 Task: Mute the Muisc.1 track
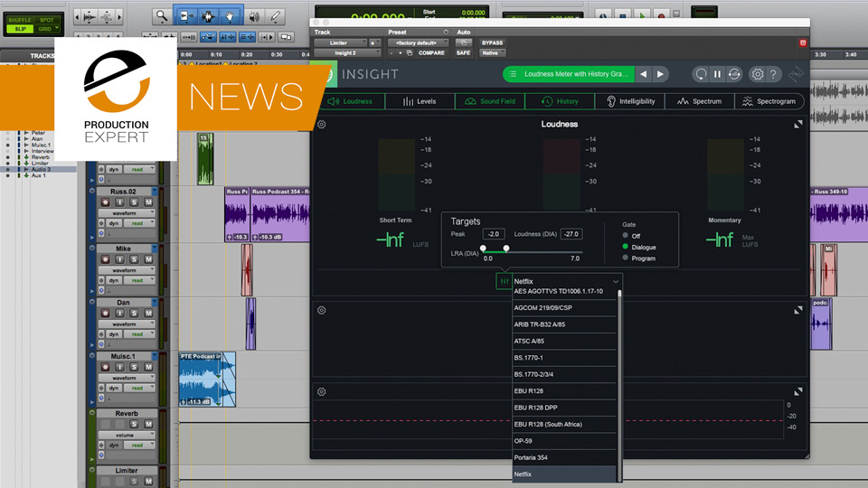pyautogui.click(x=148, y=368)
